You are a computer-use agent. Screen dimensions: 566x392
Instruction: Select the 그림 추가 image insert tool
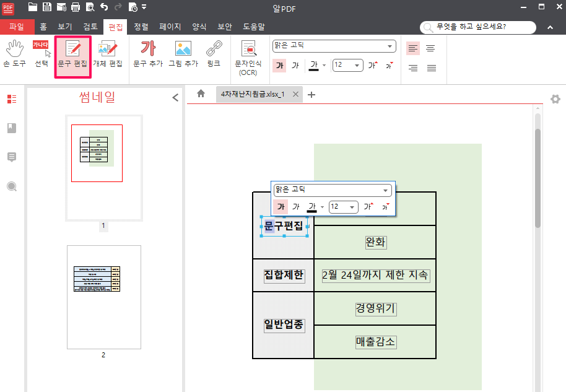pyautogui.click(x=182, y=54)
